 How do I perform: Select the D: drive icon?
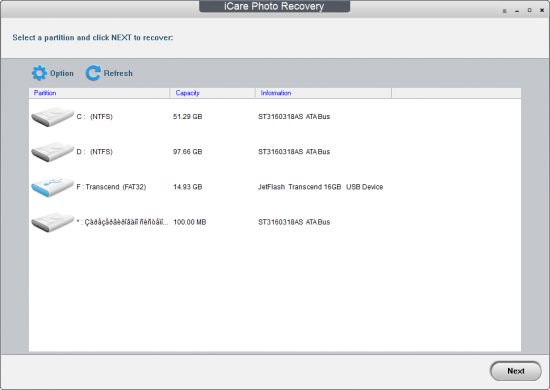[53, 152]
